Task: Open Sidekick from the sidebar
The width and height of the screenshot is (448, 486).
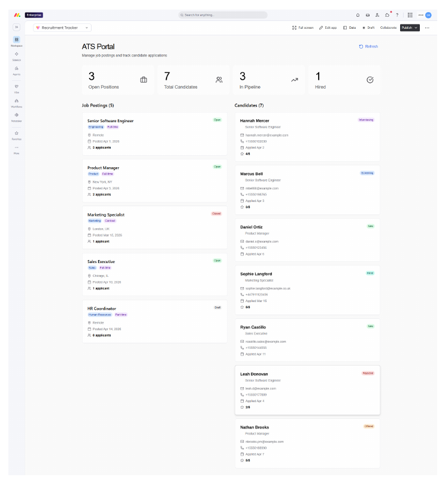Action: [16, 54]
